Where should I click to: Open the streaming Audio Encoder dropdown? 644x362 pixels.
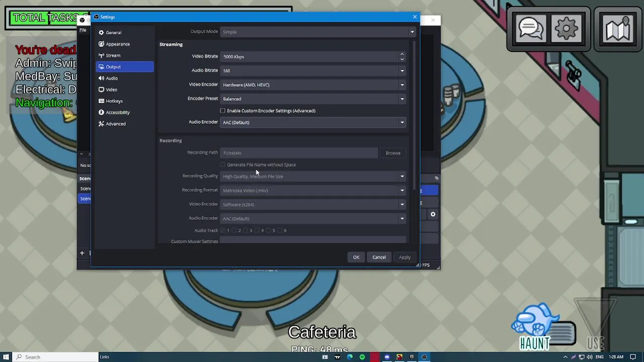click(x=313, y=122)
